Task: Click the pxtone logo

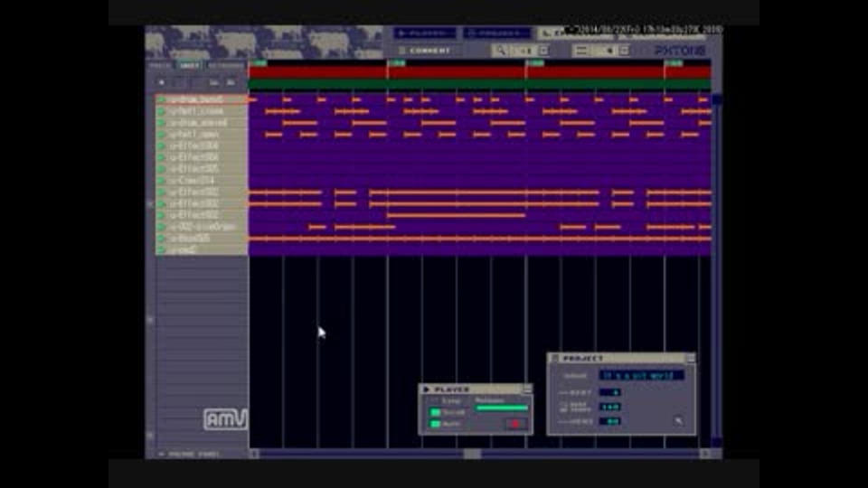Action: 680,51
